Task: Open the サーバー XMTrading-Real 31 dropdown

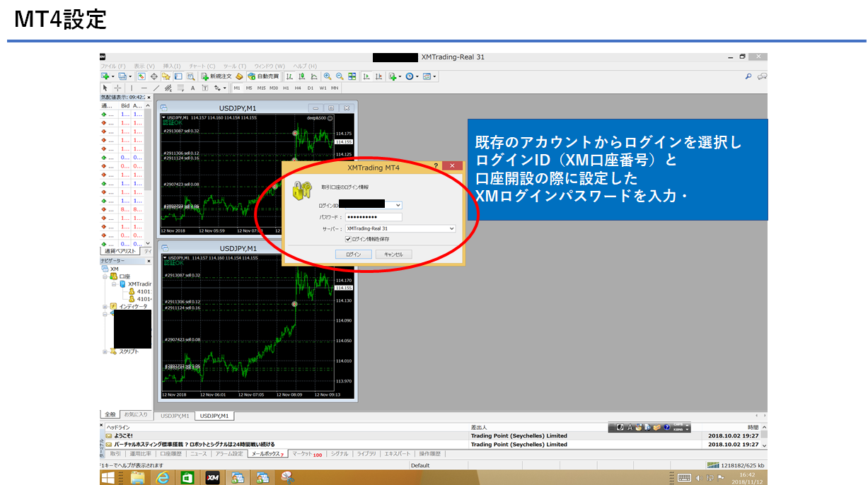Action: click(452, 229)
